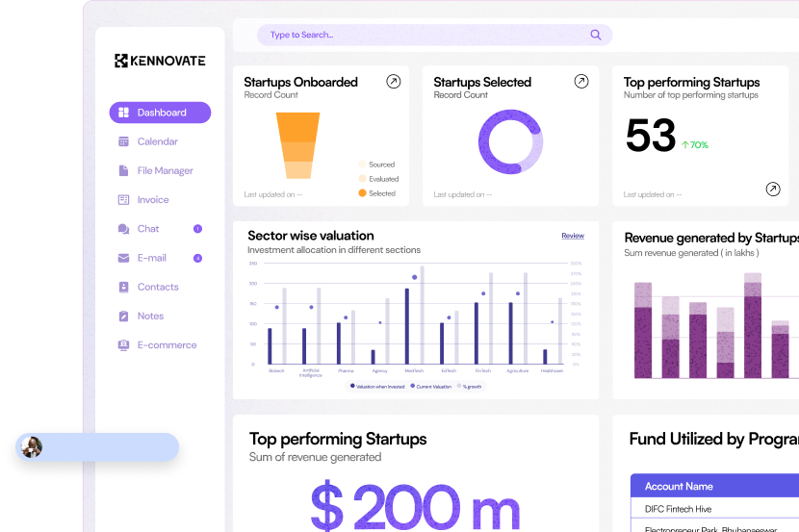Click the Kennovate logo

(x=160, y=61)
